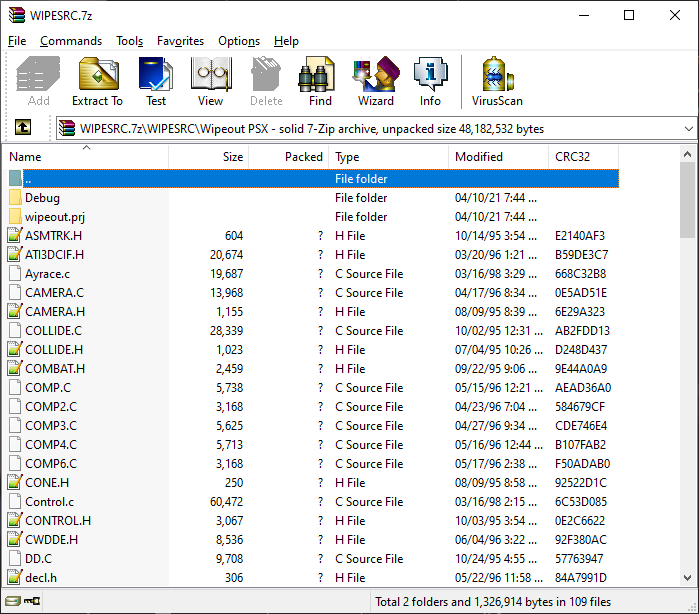Select the CAMERA.H file name

(55, 312)
